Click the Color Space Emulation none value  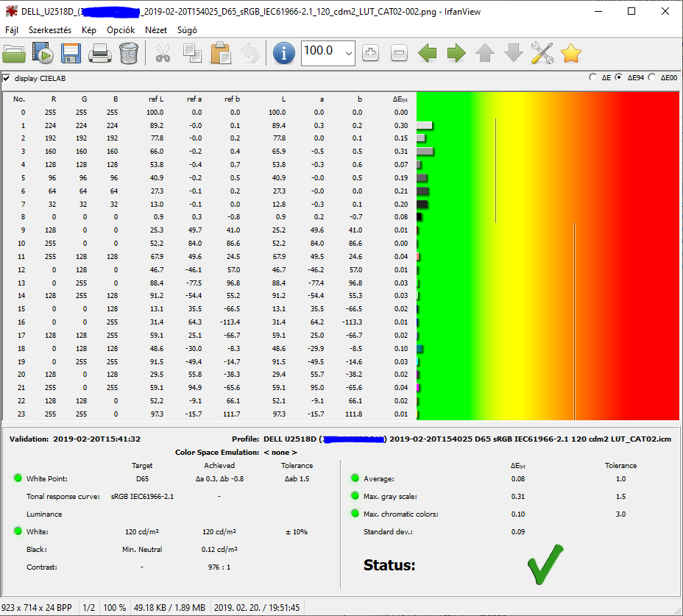tap(280, 453)
